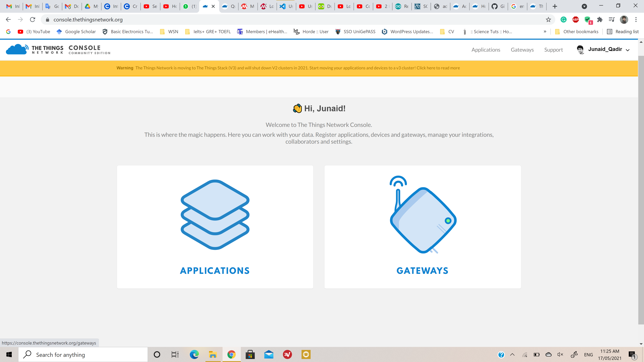Switch to the GitHub tab
Image resolution: width=644 pixels, height=362 pixels.
point(498,6)
